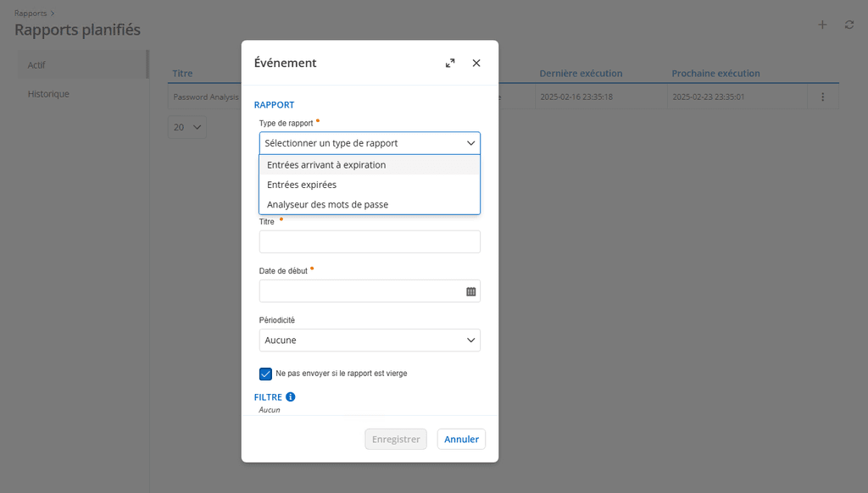The width and height of the screenshot is (868, 493).
Task: Open the three-dot menu for Password Analysis row
Action: tap(822, 97)
